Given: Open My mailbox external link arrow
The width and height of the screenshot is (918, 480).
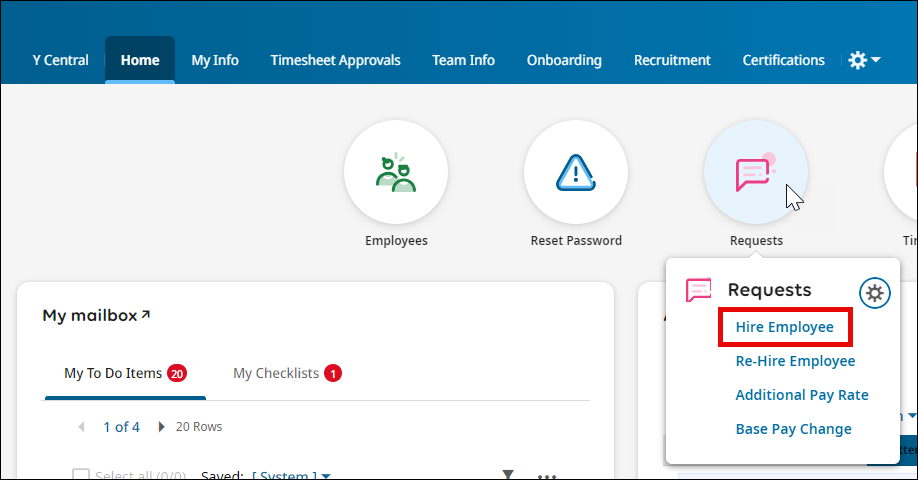Looking at the screenshot, I should [146, 314].
